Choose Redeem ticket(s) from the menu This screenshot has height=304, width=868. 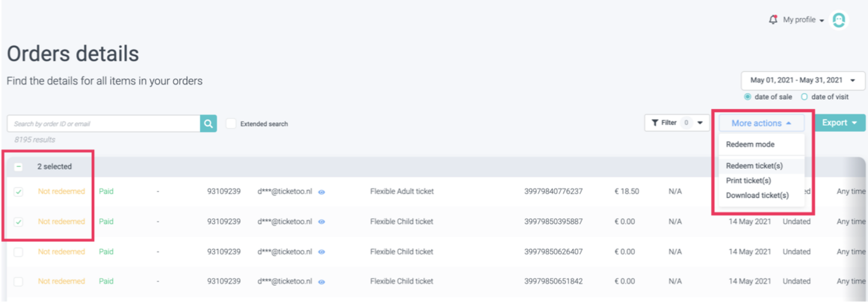(x=754, y=166)
